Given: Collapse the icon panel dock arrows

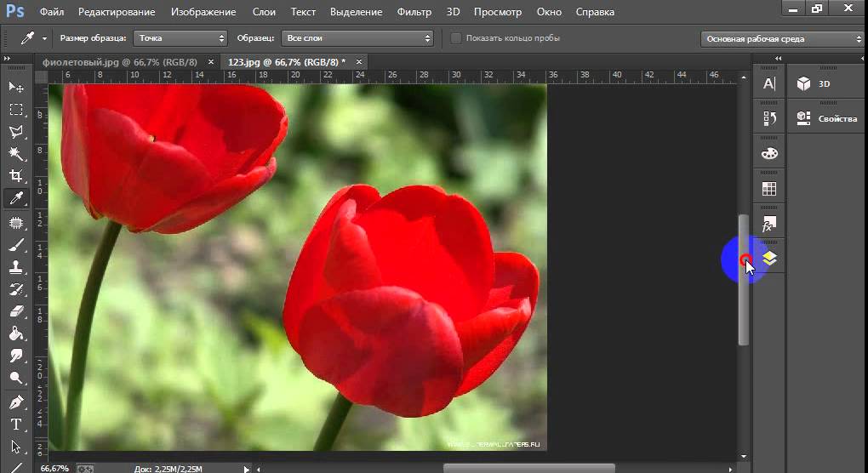Looking at the screenshot, I should click(779, 58).
